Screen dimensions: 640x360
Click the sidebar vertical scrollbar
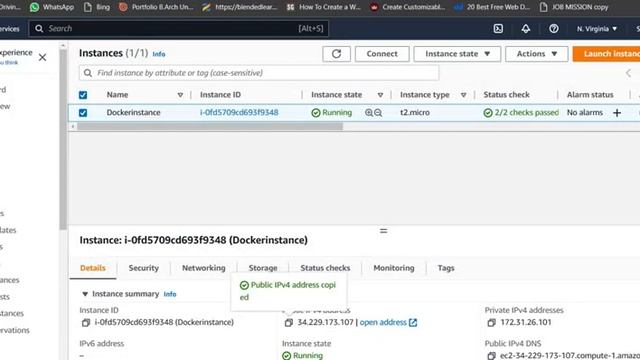63,139
